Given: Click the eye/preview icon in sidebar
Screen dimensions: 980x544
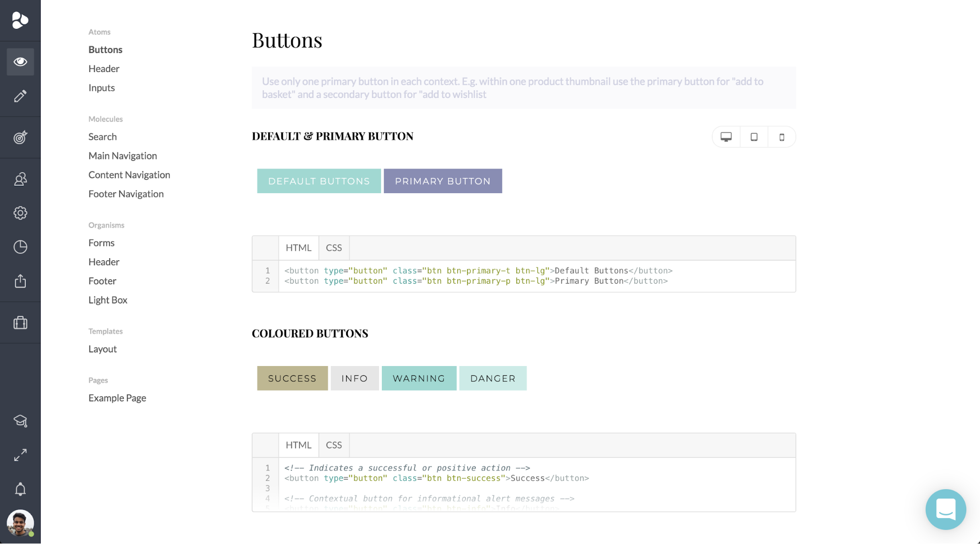Looking at the screenshot, I should click(x=20, y=62).
